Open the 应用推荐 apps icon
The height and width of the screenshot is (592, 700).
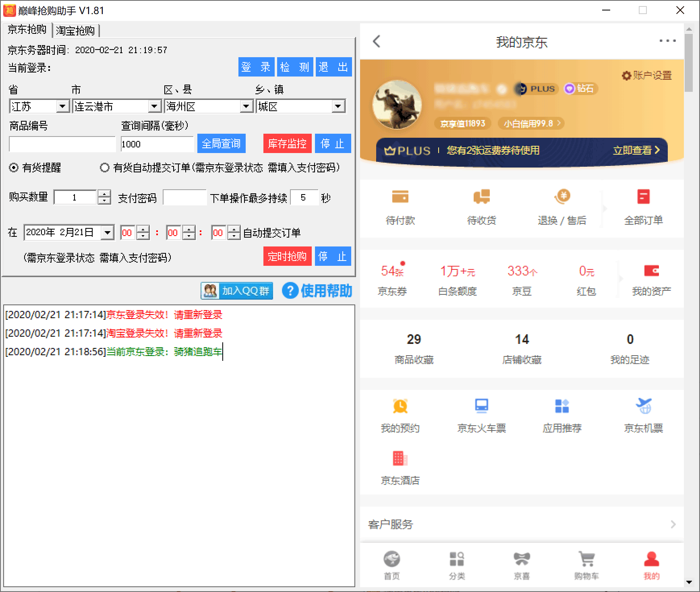562,406
